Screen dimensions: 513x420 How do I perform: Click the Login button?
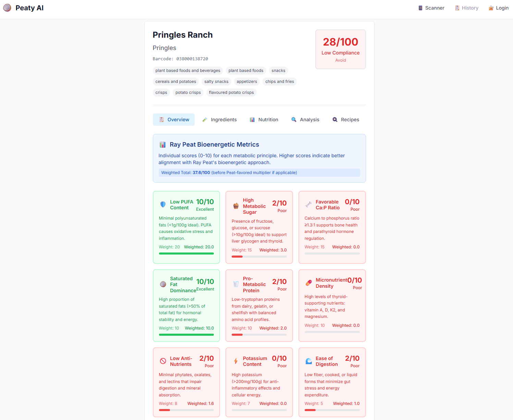(x=498, y=8)
